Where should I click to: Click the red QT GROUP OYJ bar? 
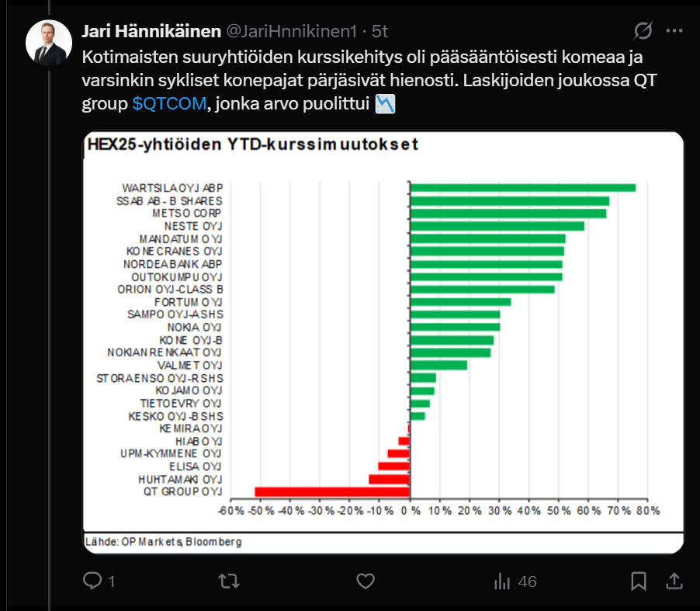(331, 491)
